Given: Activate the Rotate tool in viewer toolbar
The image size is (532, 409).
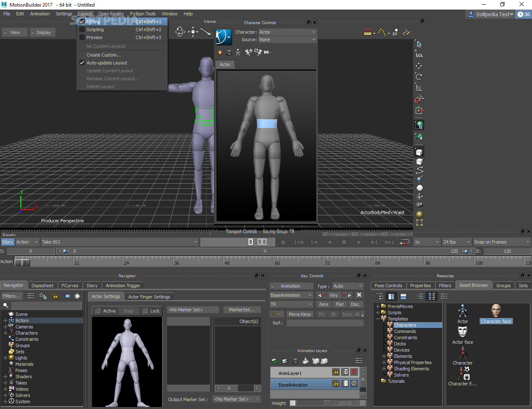Looking at the screenshot, I should pos(419,76).
